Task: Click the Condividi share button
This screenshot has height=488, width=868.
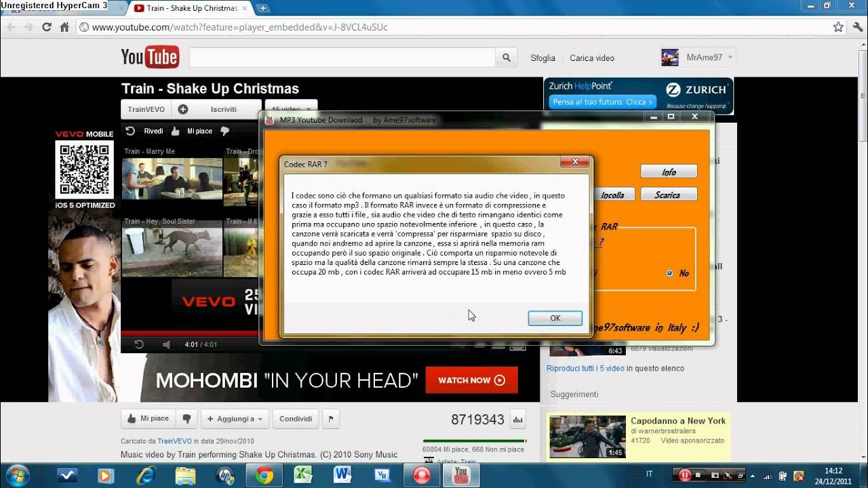Action: click(x=296, y=419)
